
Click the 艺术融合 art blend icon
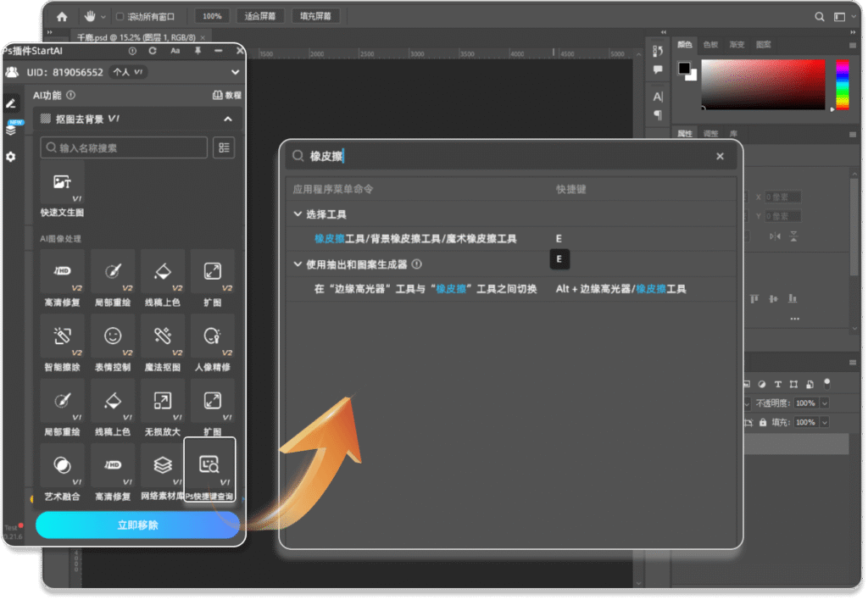(x=62, y=465)
